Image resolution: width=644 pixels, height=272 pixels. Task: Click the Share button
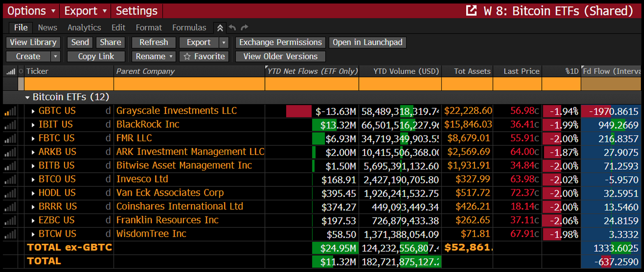click(111, 42)
